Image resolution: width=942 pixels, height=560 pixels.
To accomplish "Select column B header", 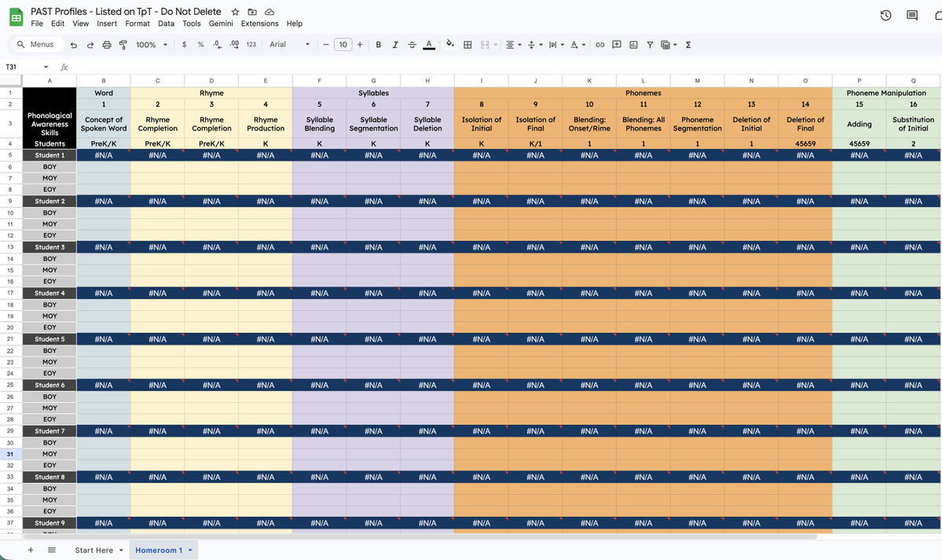I will coord(104,81).
